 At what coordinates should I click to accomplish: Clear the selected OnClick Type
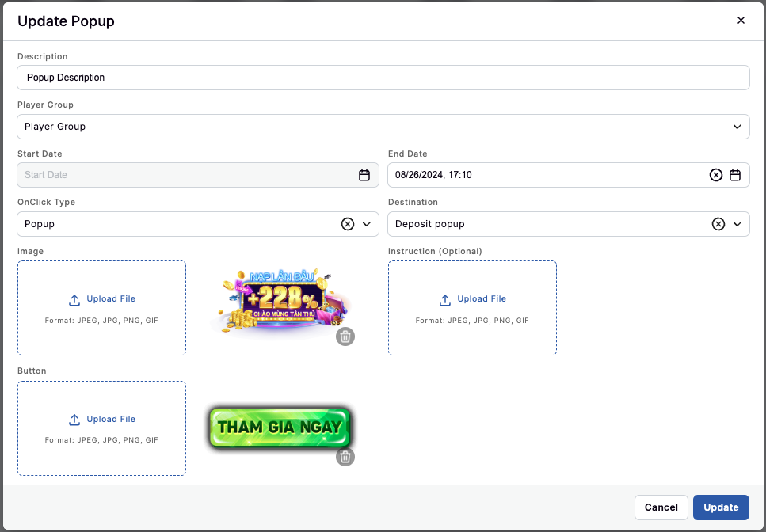coord(347,224)
